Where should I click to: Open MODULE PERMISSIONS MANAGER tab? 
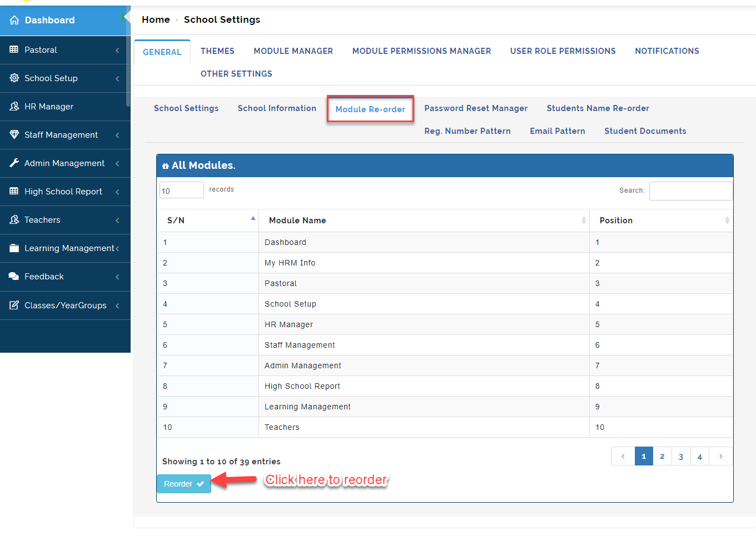[422, 51]
